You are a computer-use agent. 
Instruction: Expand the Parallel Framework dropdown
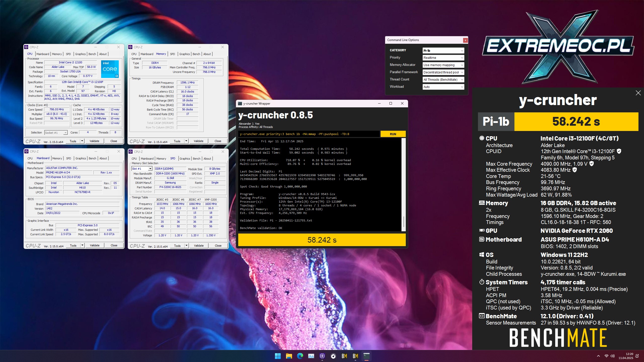click(x=443, y=72)
